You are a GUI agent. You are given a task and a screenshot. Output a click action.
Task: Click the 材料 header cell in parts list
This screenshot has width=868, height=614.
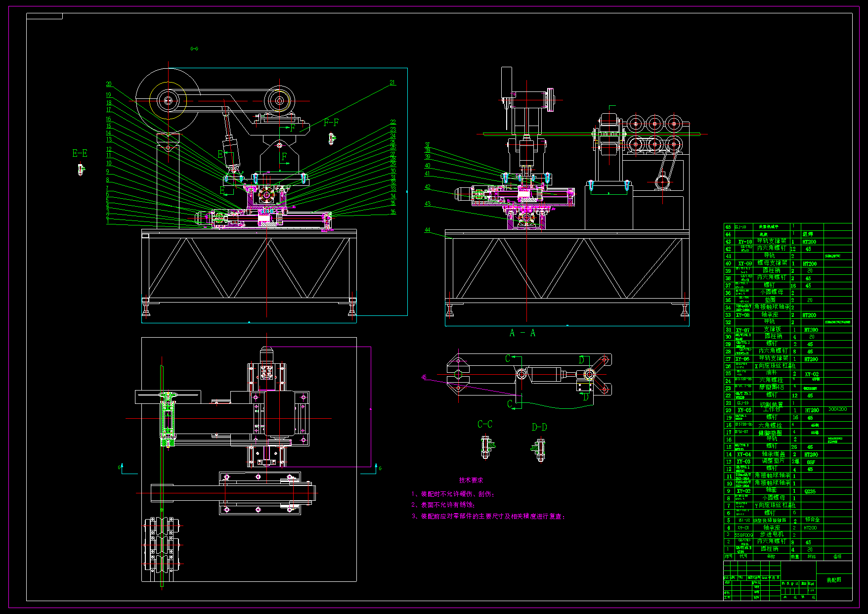pyautogui.click(x=812, y=557)
